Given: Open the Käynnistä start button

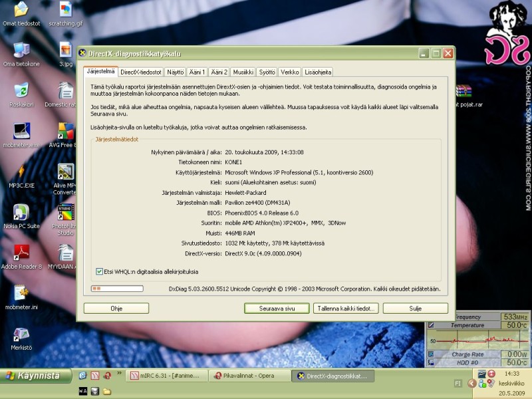Looking at the screenshot, I should coord(36,376).
